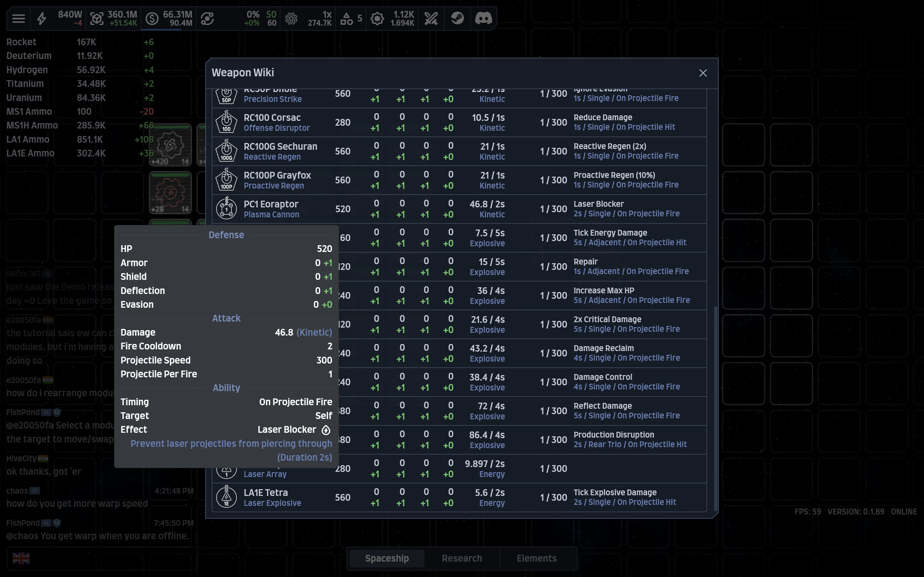Open the UK flag language selector
The width and height of the screenshot is (924, 577).
21,558
